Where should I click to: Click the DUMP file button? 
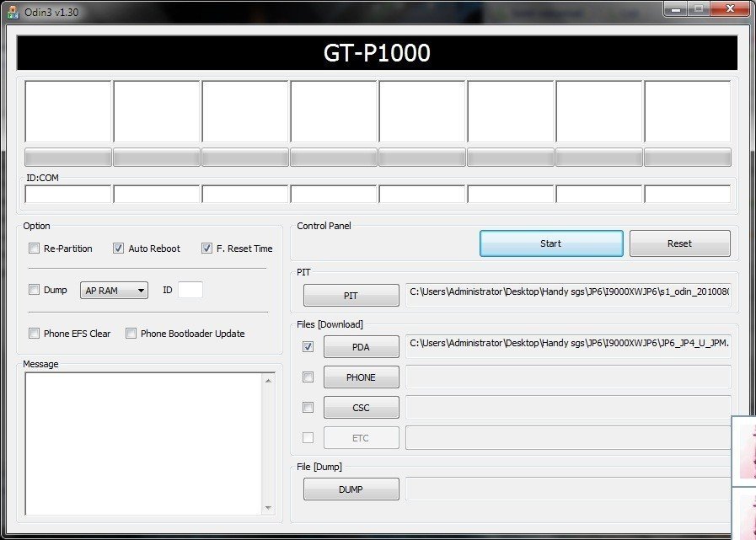(x=351, y=489)
